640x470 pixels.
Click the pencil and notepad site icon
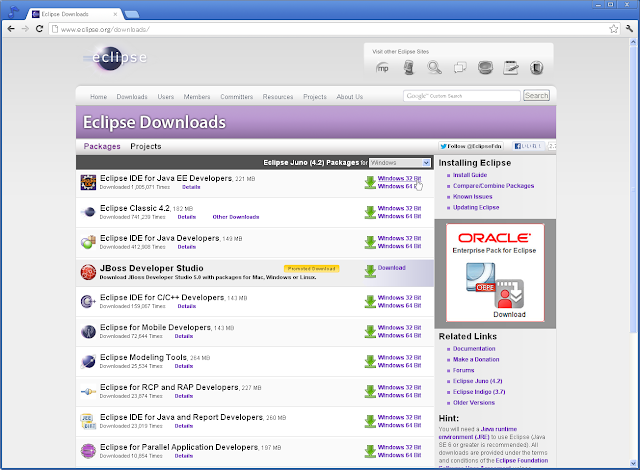click(511, 67)
